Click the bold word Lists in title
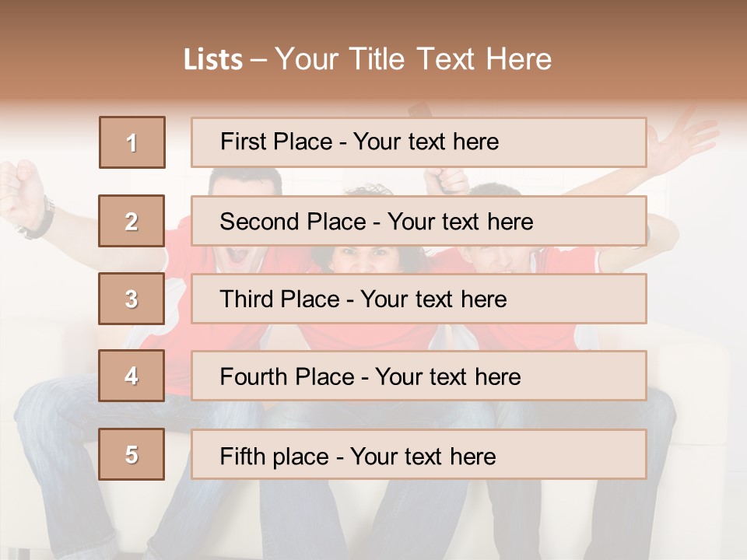 [x=213, y=59]
